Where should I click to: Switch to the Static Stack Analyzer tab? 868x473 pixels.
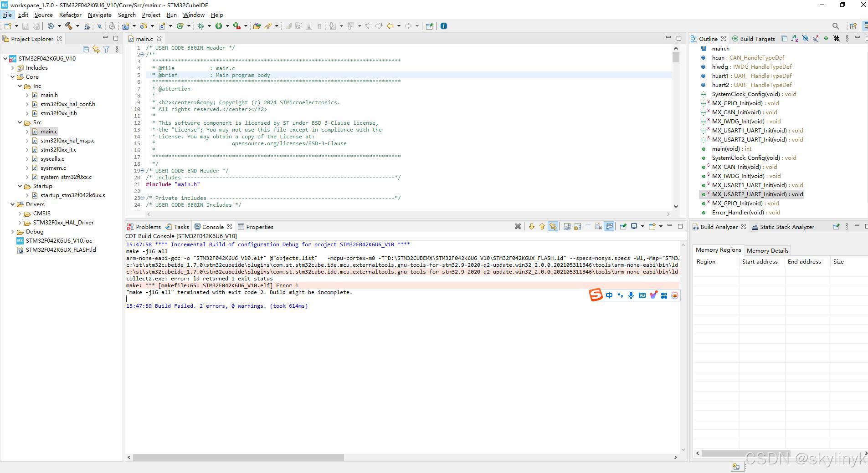pos(782,227)
